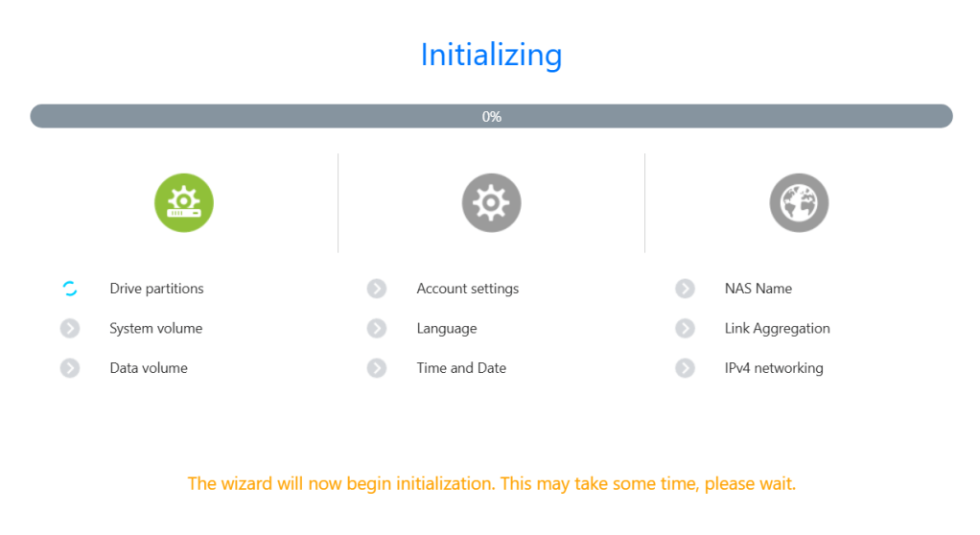This screenshot has width=980, height=535.
Task: Click the gray gear settings icon
Action: click(491, 202)
